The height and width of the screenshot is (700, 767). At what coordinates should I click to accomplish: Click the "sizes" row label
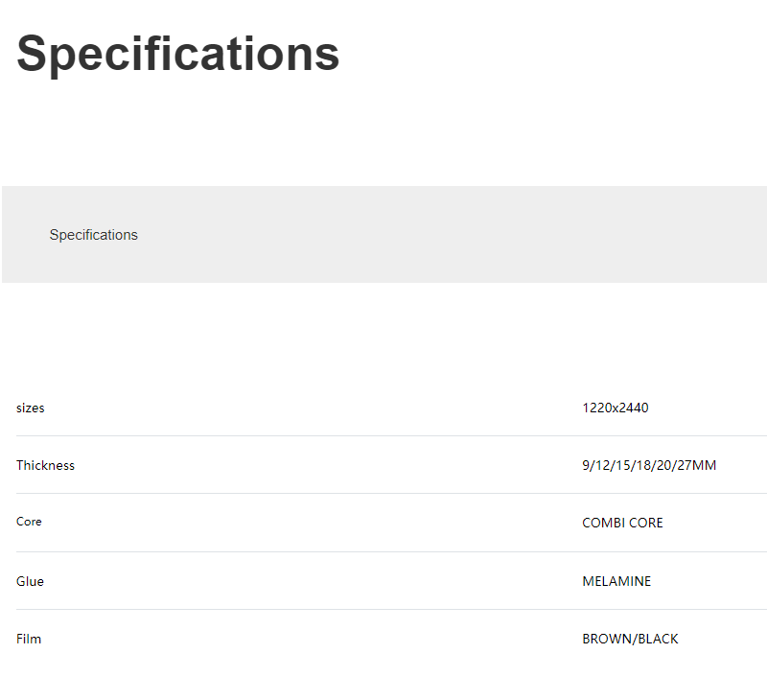tap(31, 408)
